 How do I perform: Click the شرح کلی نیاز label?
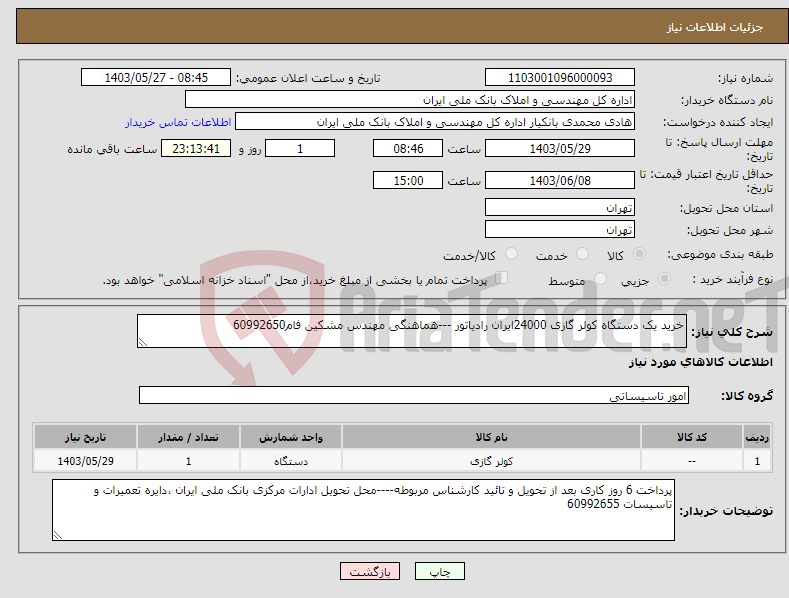pyautogui.click(x=732, y=332)
